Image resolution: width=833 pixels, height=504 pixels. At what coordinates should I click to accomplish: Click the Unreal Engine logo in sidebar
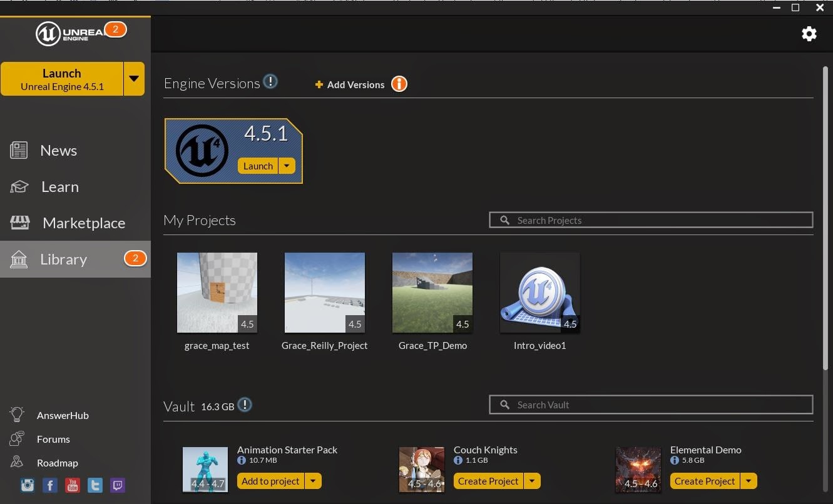[69, 33]
